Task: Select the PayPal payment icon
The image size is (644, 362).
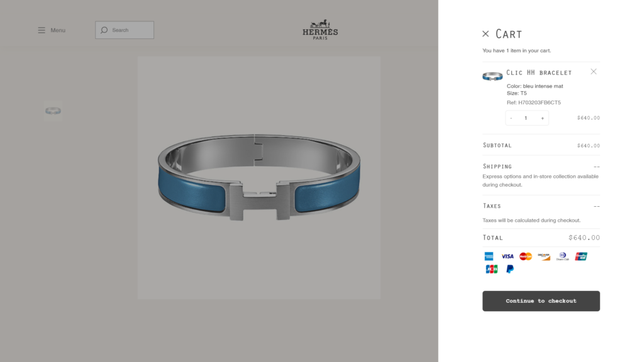Action: (x=509, y=269)
